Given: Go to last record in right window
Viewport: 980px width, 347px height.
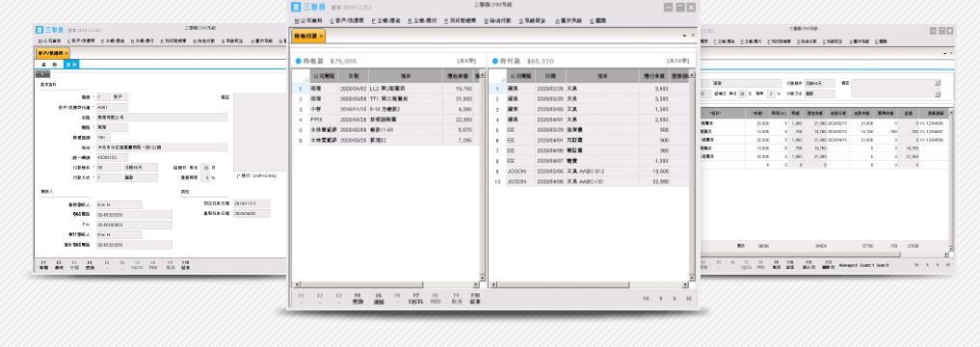Looking at the screenshot, I should click(949, 264).
